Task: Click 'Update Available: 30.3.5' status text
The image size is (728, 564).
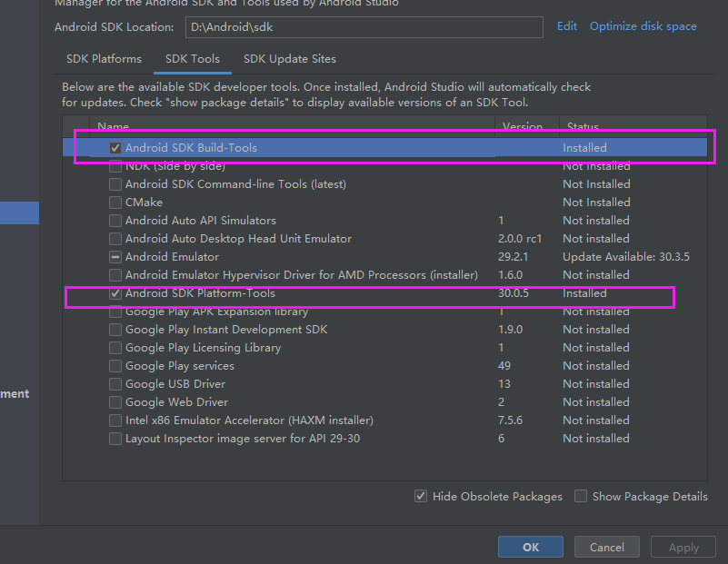Action: click(626, 256)
